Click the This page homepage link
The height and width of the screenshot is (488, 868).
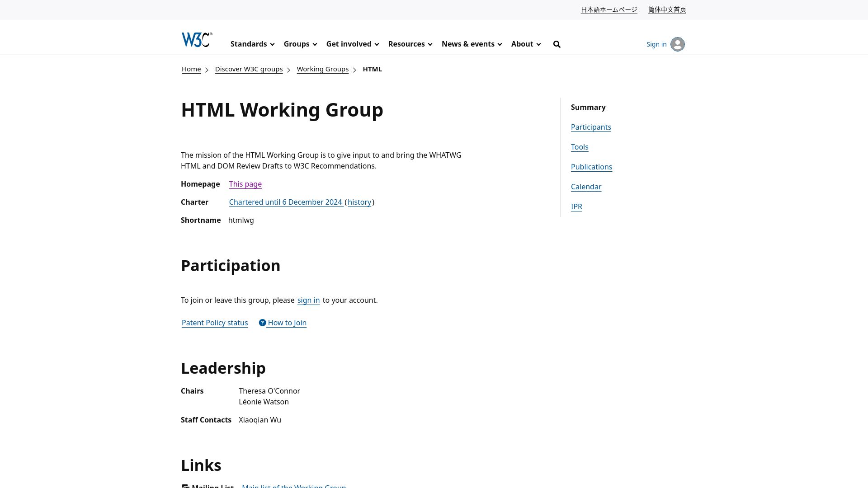[245, 184]
